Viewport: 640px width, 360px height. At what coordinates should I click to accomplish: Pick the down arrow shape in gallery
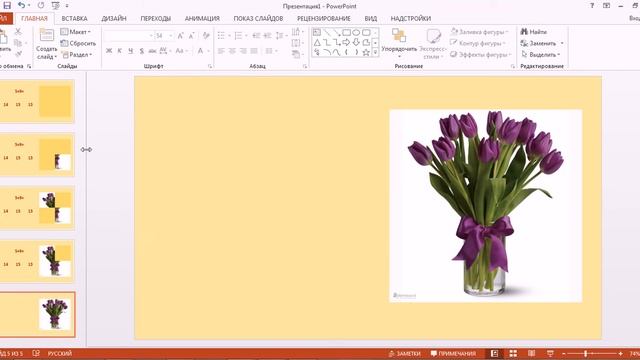(356, 42)
